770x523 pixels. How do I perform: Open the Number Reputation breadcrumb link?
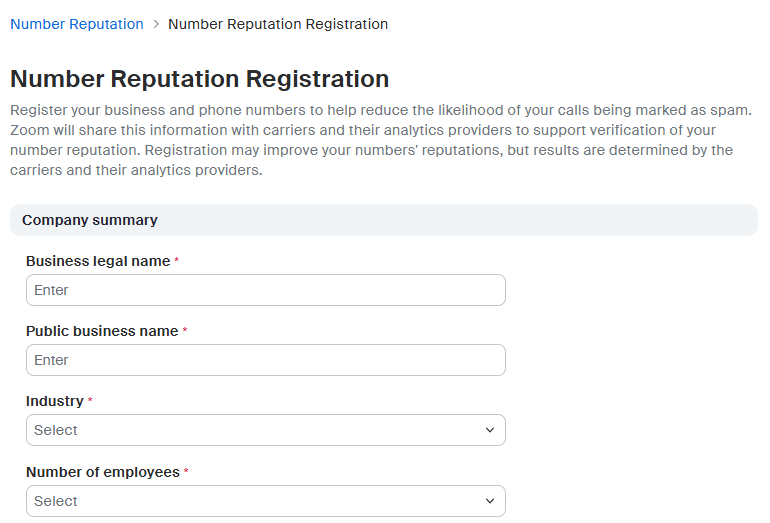[x=77, y=24]
